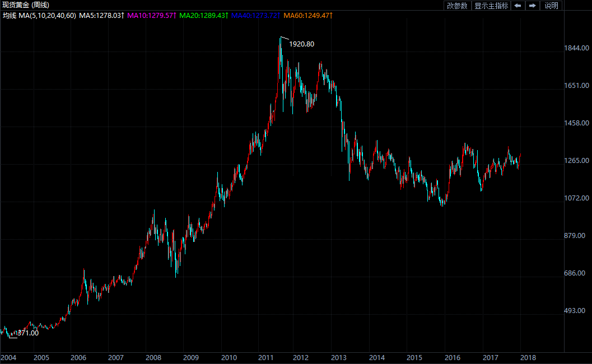Open the 改参数 parameter settings
This screenshot has width=592, height=364.
456,6
